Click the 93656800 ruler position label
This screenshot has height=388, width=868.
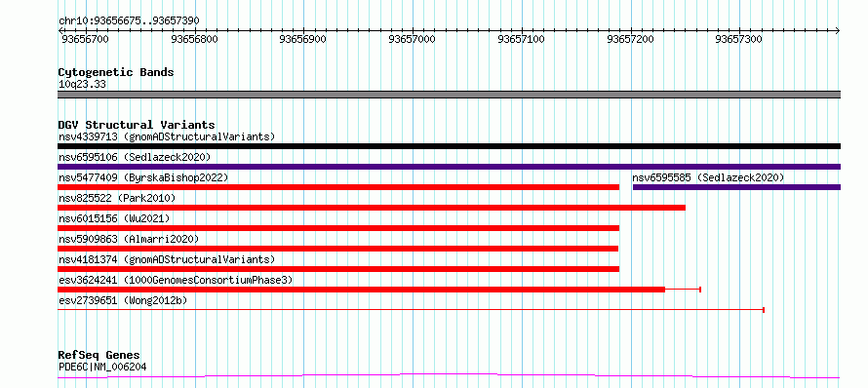tap(195, 39)
